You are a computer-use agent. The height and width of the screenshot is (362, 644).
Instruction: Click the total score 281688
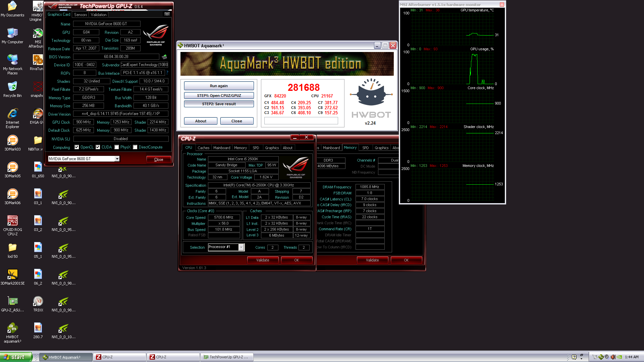[304, 87]
